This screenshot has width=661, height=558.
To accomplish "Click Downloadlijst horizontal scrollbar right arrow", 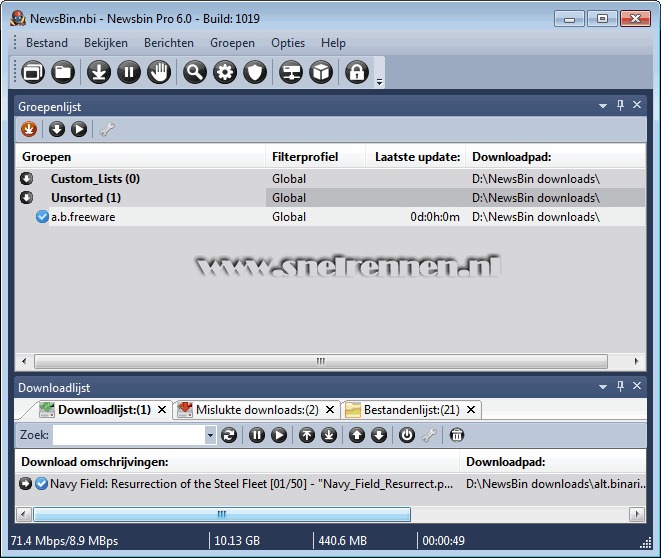I will (x=637, y=514).
